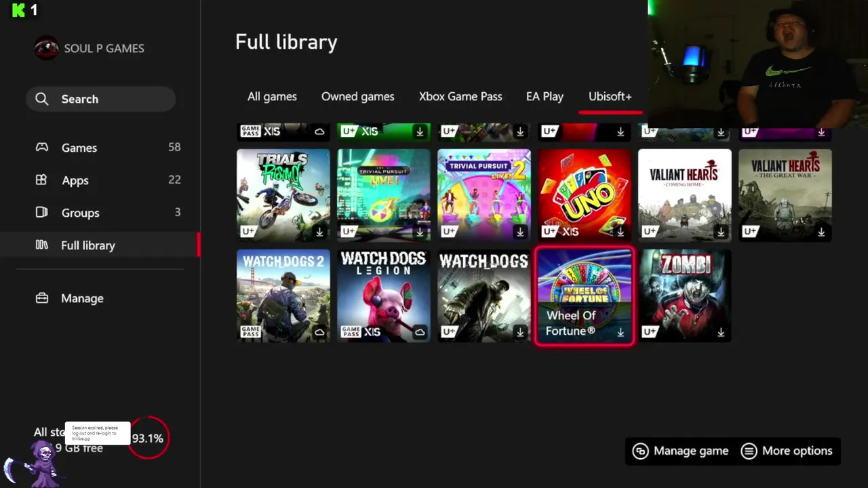This screenshot has width=868, height=488.
Task: Click Game Pass badge on Watch Dogs 2
Action: 251,332
